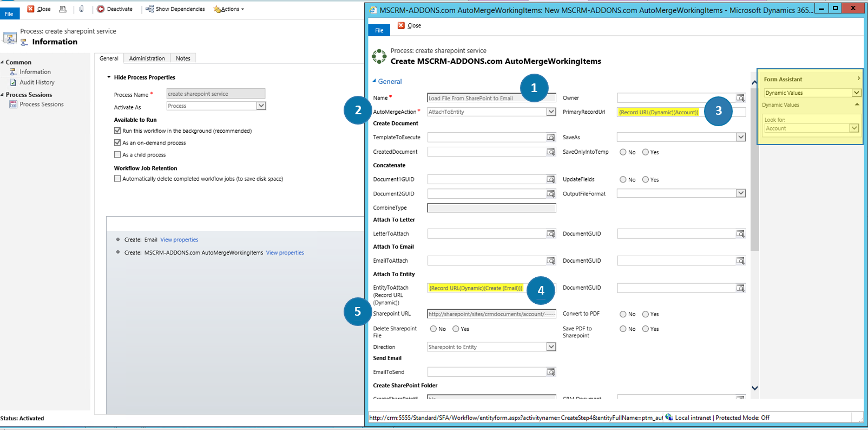This screenshot has width=868, height=430.
Task: Enable automatically delete completed workflow jobs
Action: (117, 178)
